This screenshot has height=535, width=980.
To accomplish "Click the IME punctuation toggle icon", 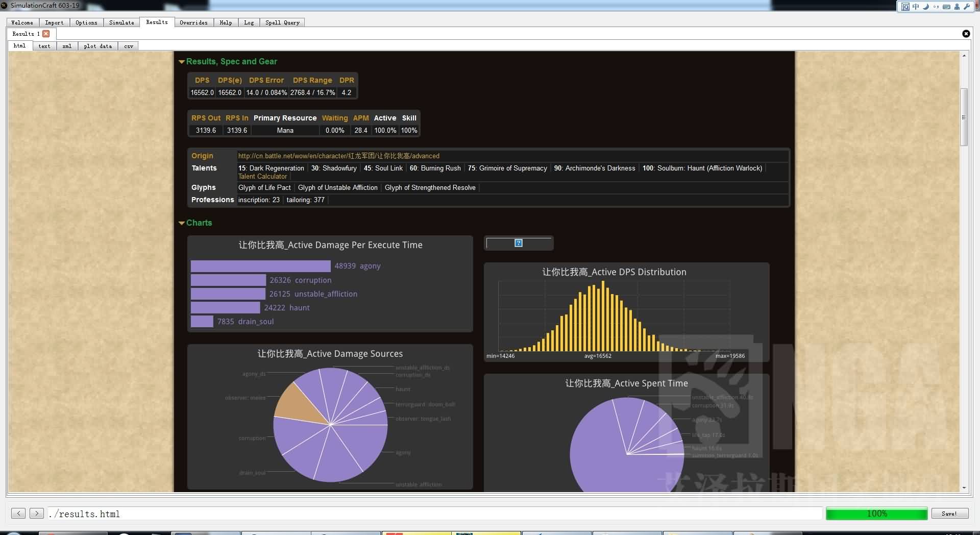I will point(936,7).
